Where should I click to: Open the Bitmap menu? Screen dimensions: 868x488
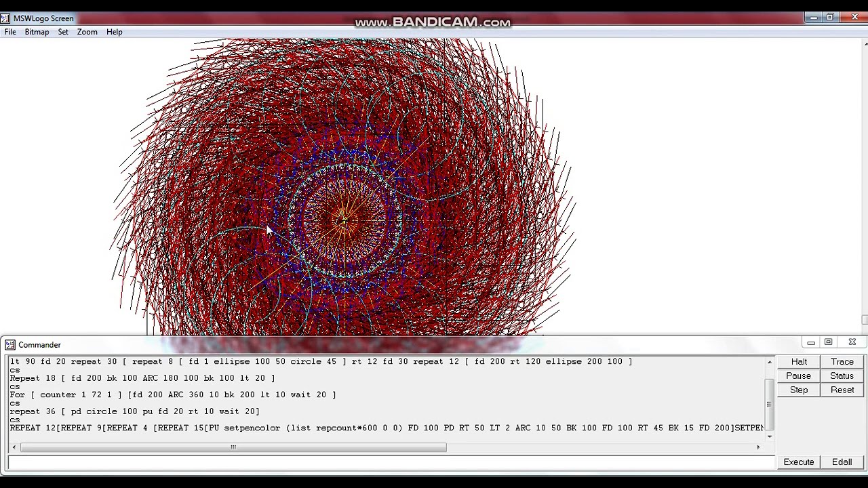[x=37, y=32]
